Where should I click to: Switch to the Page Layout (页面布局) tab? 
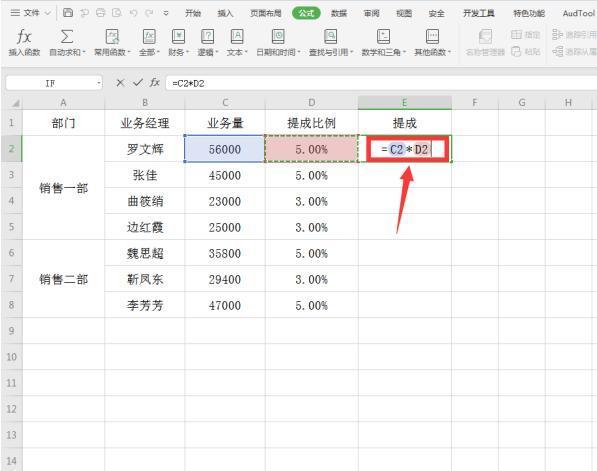(x=266, y=13)
